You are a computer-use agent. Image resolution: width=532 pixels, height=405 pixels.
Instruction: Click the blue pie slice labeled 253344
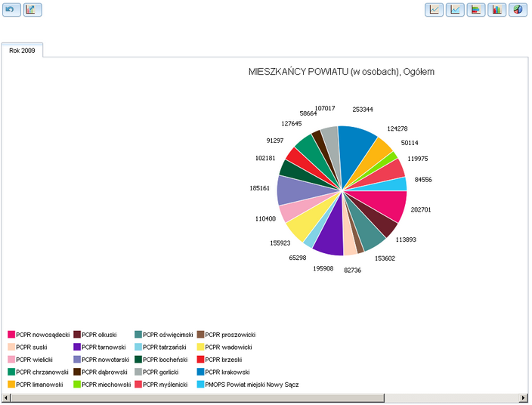[x=359, y=144]
